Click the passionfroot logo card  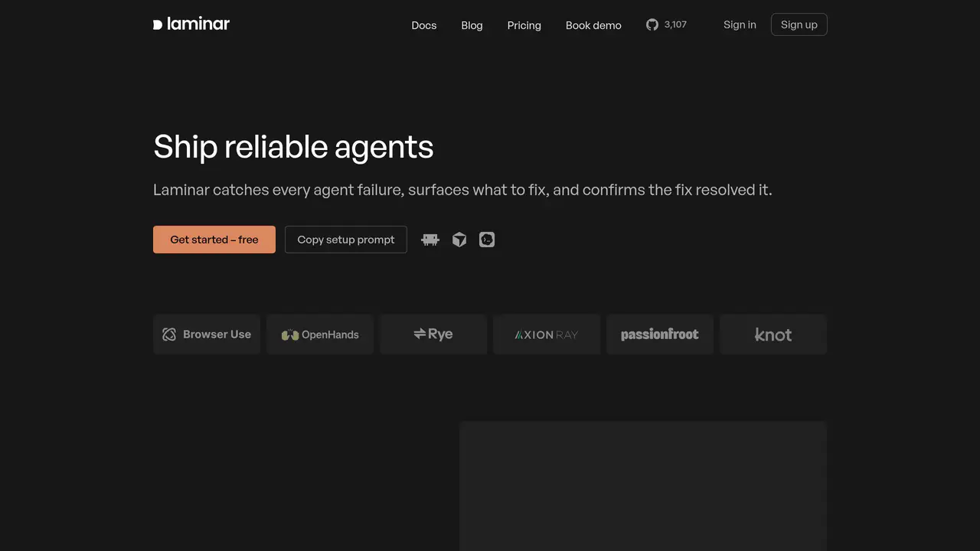coord(660,334)
